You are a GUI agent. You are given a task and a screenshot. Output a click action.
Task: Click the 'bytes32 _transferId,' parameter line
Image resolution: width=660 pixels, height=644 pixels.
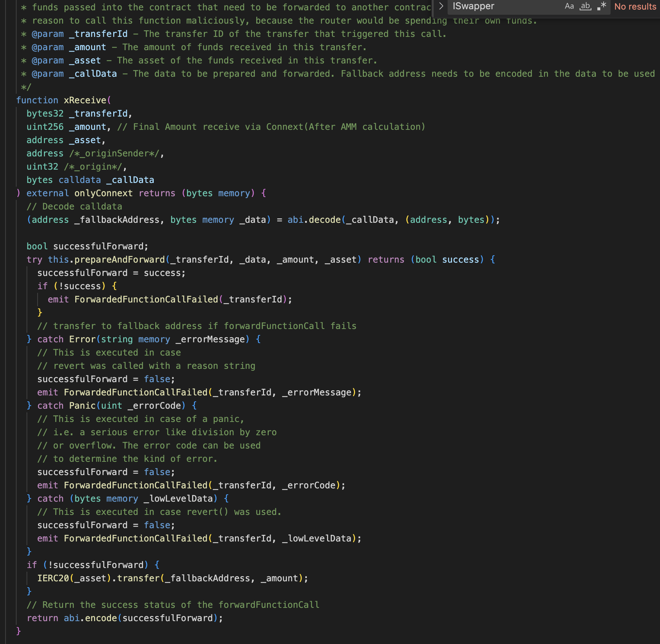79,114
